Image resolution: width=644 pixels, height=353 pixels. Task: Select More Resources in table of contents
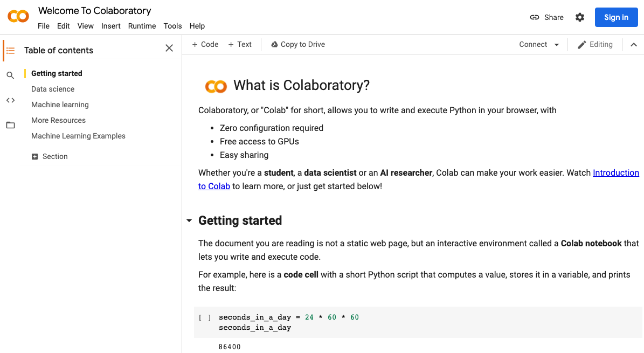(58, 120)
